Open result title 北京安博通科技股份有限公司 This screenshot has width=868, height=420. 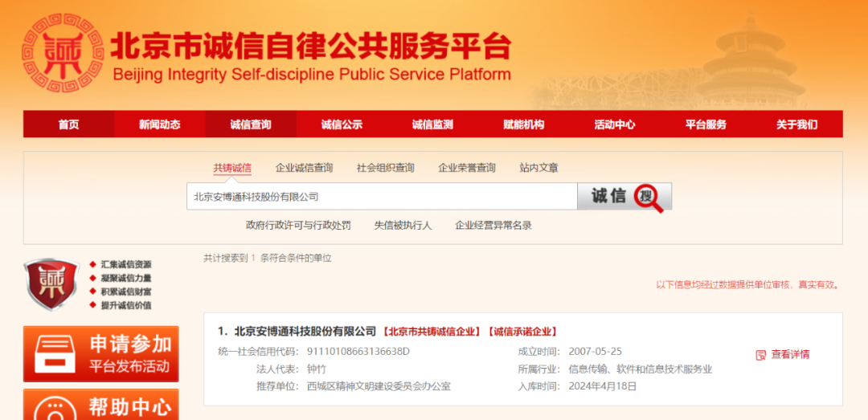click(x=305, y=332)
